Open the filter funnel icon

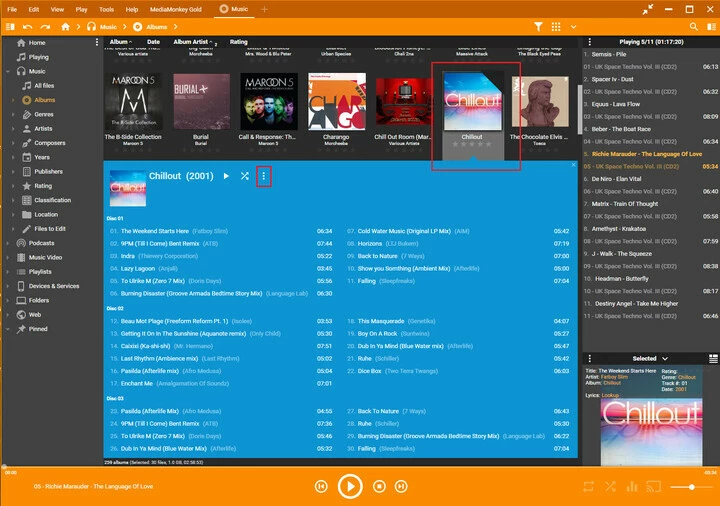[x=538, y=27]
